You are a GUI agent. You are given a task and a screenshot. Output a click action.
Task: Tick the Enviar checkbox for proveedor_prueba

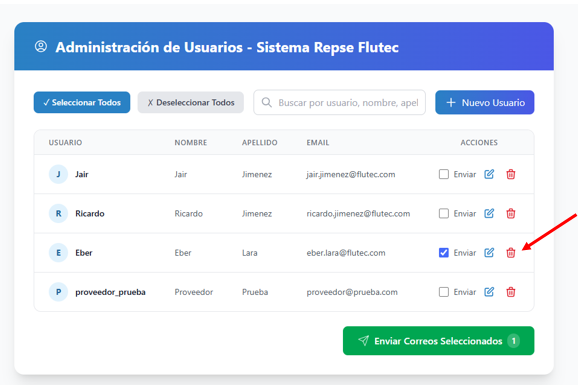pyautogui.click(x=444, y=292)
